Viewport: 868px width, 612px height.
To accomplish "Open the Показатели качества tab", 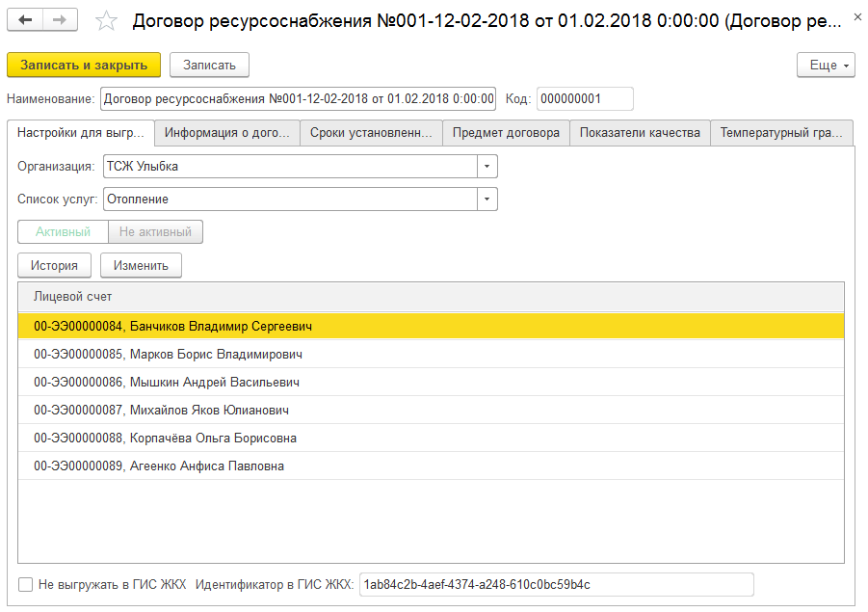I will [640, 133].
